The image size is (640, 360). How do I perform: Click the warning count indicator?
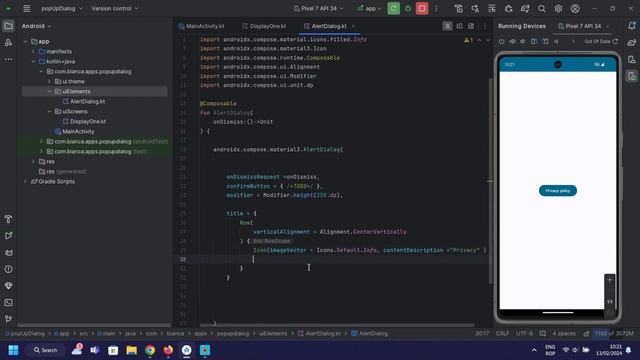click(x=469, y=40)
